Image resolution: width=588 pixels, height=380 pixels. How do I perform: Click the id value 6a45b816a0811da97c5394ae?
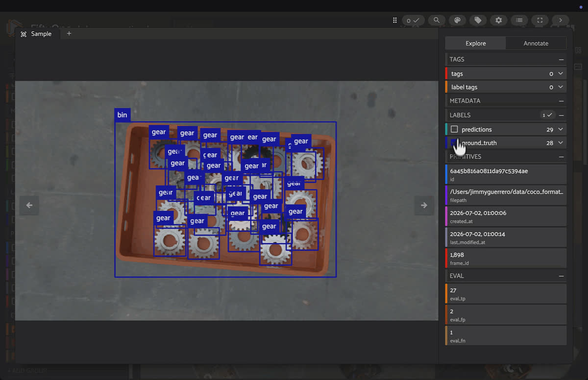click(489, 171)
